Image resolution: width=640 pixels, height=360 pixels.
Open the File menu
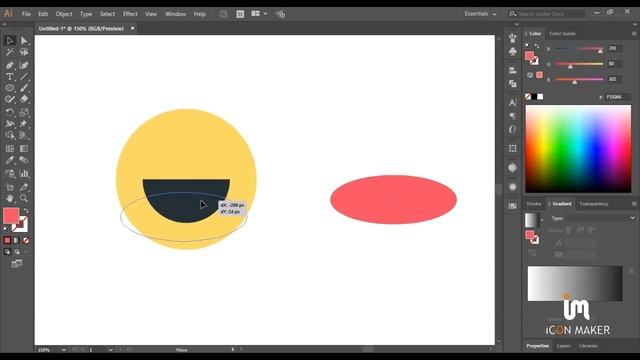(26, 14)
